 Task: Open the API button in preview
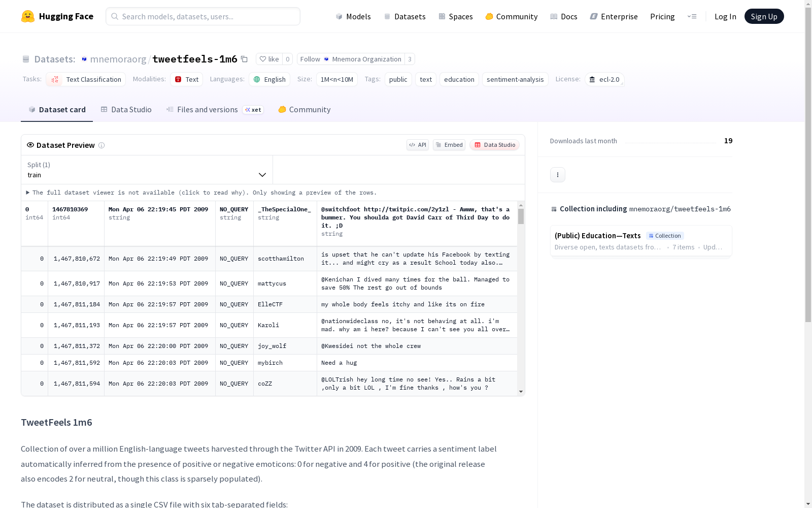[x=418, y=145]
